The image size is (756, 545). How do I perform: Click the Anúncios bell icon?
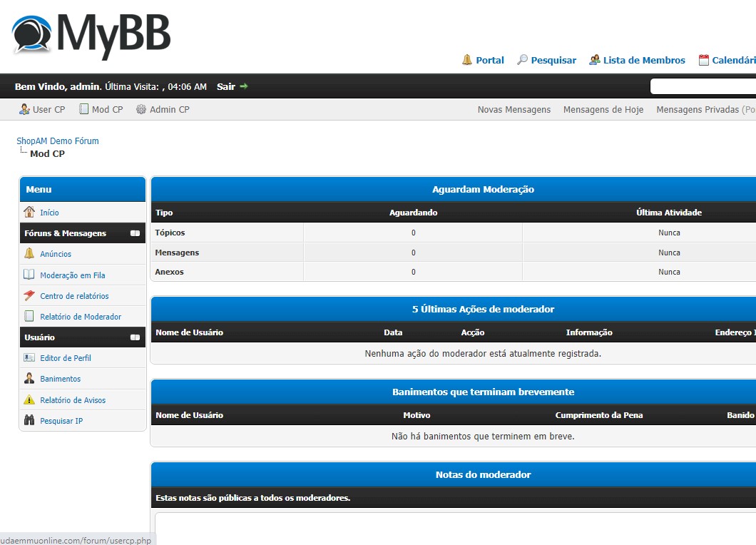[29, 253]
